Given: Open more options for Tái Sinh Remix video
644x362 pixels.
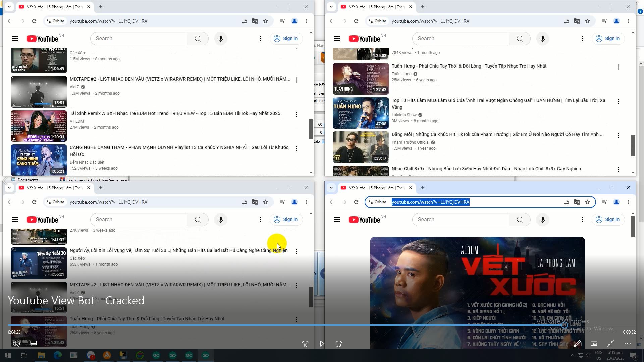Looking at the screenshot, I should pos(296,114).
